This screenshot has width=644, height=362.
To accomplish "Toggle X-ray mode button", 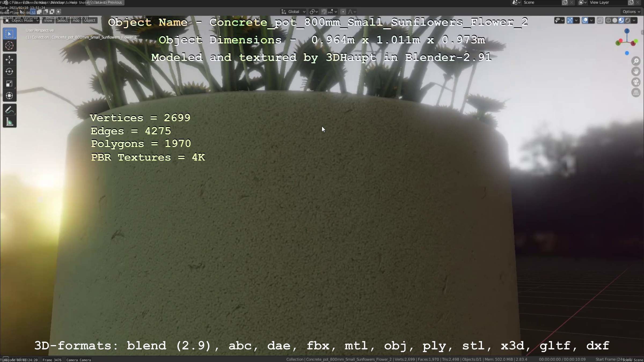I will tap(600, 20).
